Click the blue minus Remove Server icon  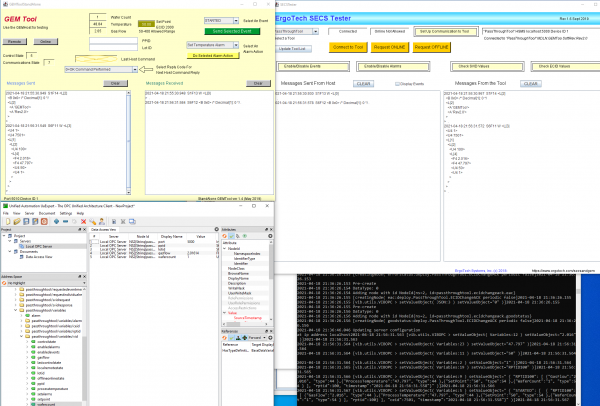(65, 222)
